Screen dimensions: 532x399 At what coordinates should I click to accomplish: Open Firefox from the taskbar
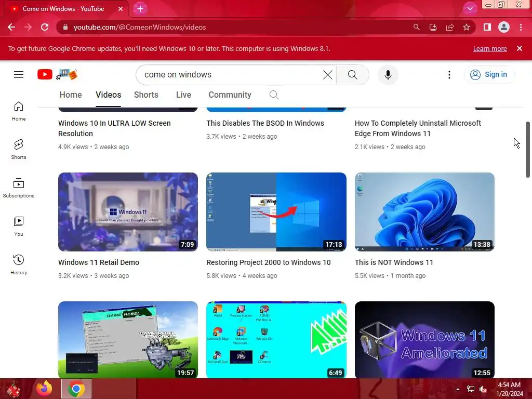45,389
